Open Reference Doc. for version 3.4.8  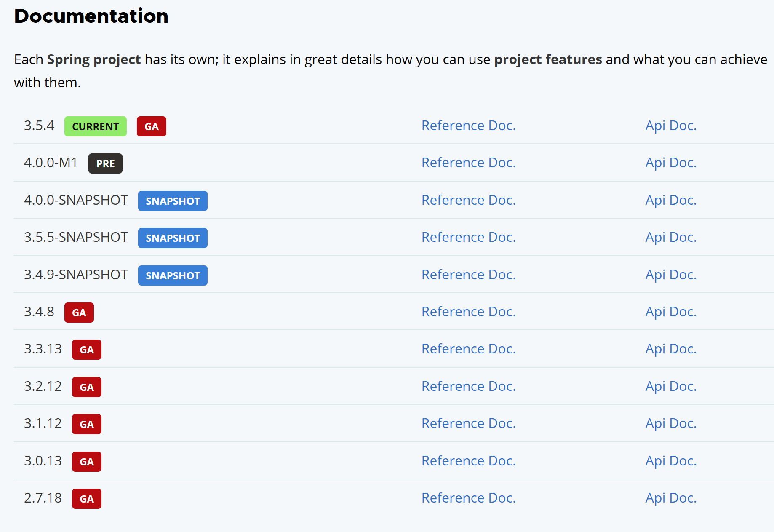(469, 312)
